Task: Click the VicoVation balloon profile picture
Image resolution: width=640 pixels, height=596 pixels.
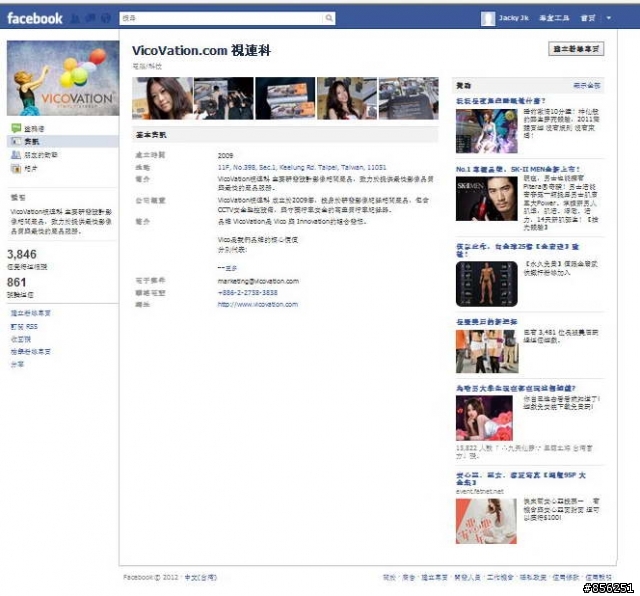Action: pyautogui.click(x=63, y=78)
